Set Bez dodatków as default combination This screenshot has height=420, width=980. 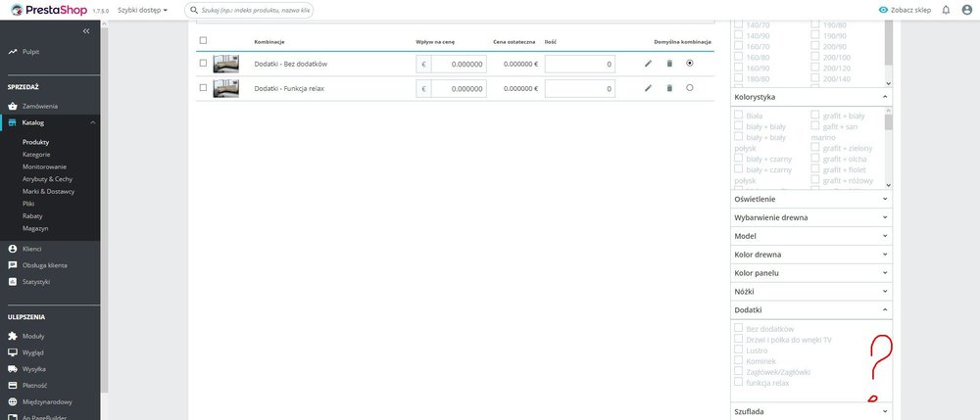689,63
